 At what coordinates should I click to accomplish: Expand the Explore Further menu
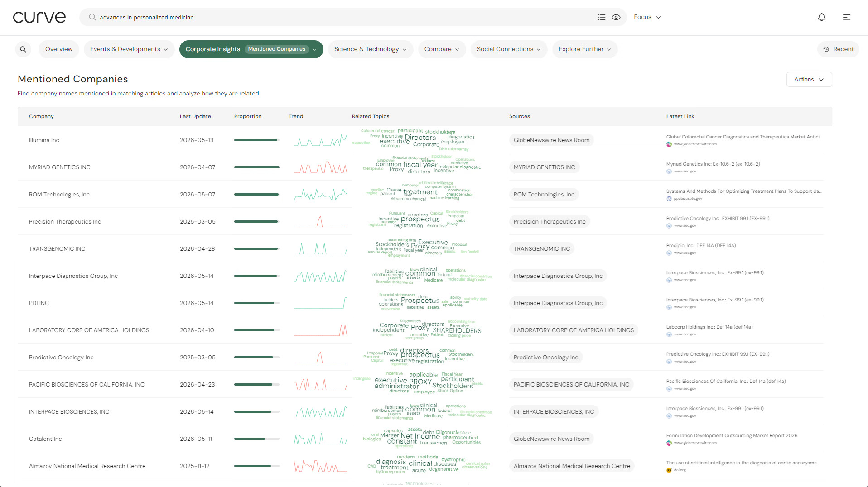585,49
